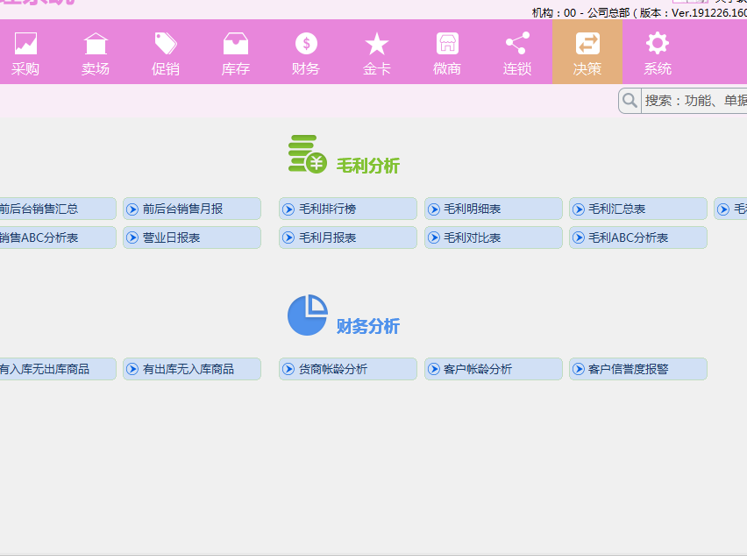This screenshot has width=747, height=560.
Task: Open the 采购 (Purchase) module icon
Action: [x=25, y=42]
